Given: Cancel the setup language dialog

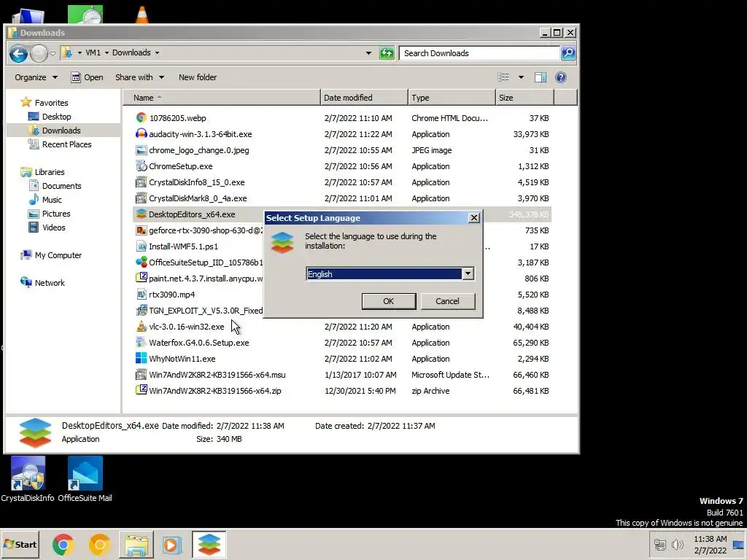Looking at the screenshot, I should pos(447,301).
